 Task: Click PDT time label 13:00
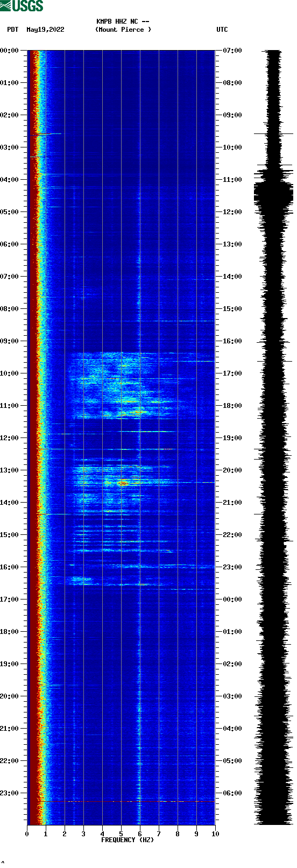pos(10,470)
